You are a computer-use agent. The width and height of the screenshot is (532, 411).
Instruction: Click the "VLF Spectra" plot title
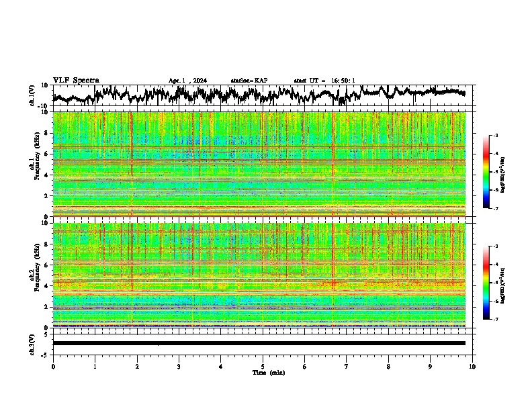(x=76, y=81)
